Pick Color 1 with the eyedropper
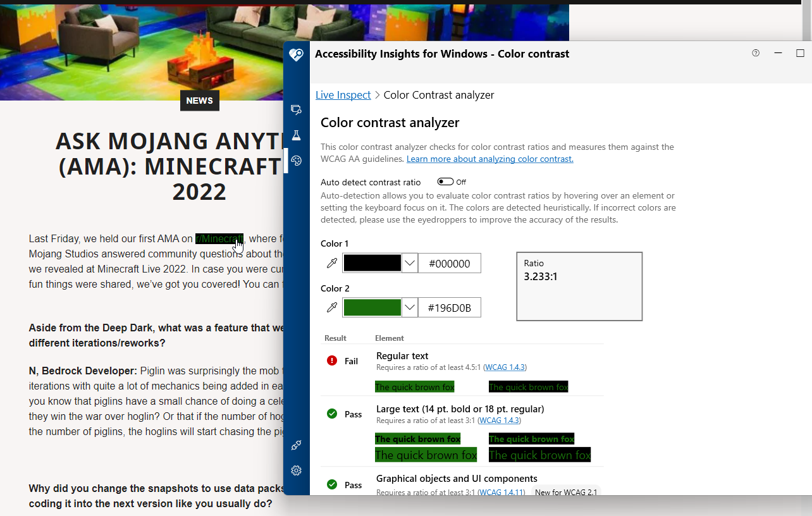This screenshot has height=516, width=812. 331,263
